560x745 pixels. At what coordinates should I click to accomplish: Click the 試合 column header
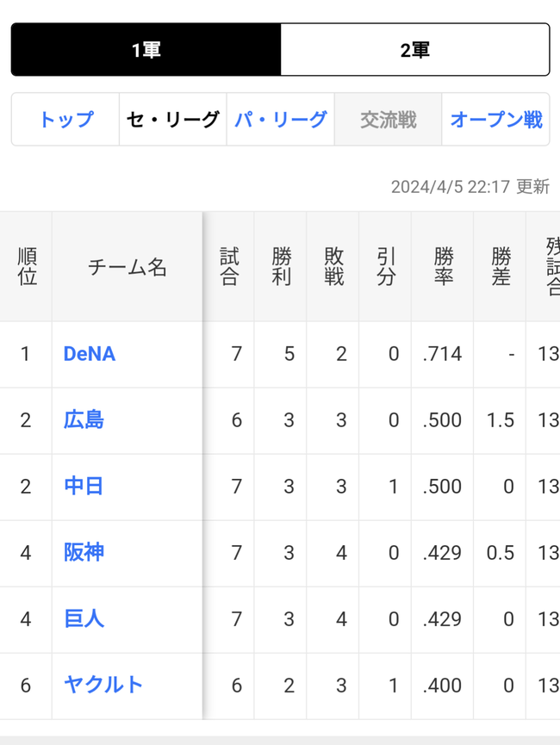(229, 267)
